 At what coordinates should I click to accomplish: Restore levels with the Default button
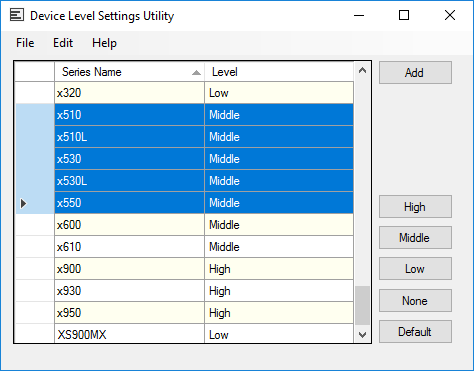[415, 332]
